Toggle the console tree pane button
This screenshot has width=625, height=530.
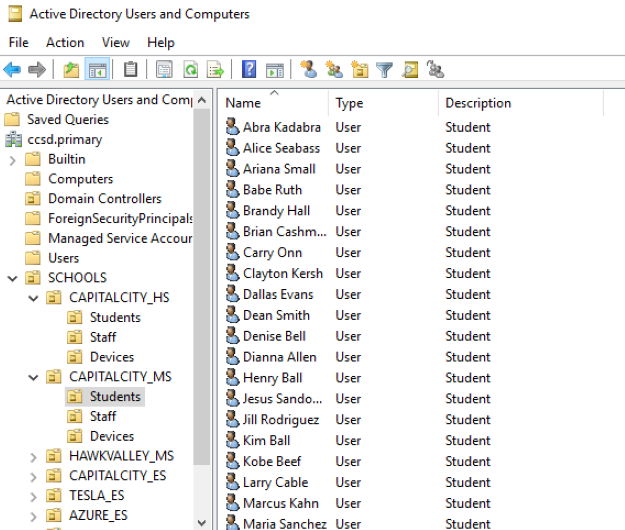coord(97,70)
